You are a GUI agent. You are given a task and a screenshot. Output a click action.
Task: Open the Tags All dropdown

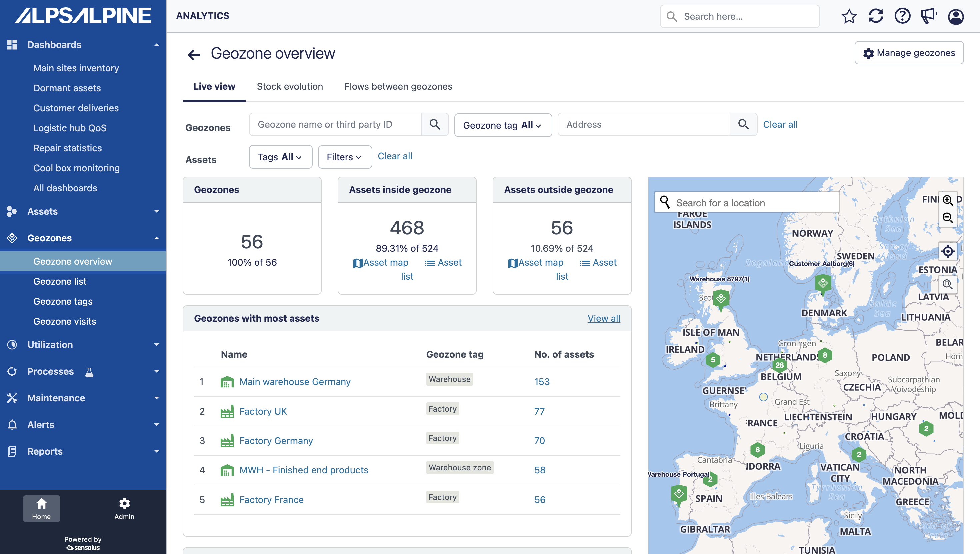click(280, 157)
